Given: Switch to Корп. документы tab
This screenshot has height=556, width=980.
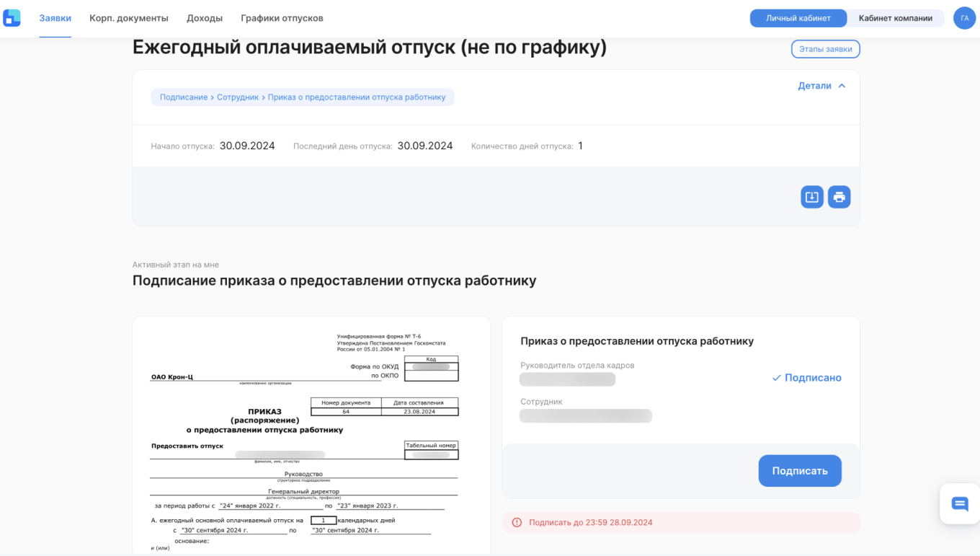Looking at the screenshot, I should (x=129, y=18).
